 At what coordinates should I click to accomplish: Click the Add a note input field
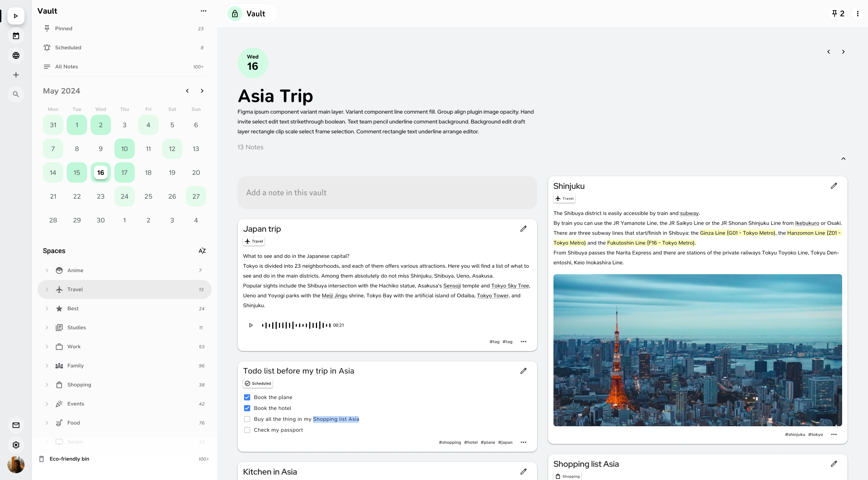[387, 193]
